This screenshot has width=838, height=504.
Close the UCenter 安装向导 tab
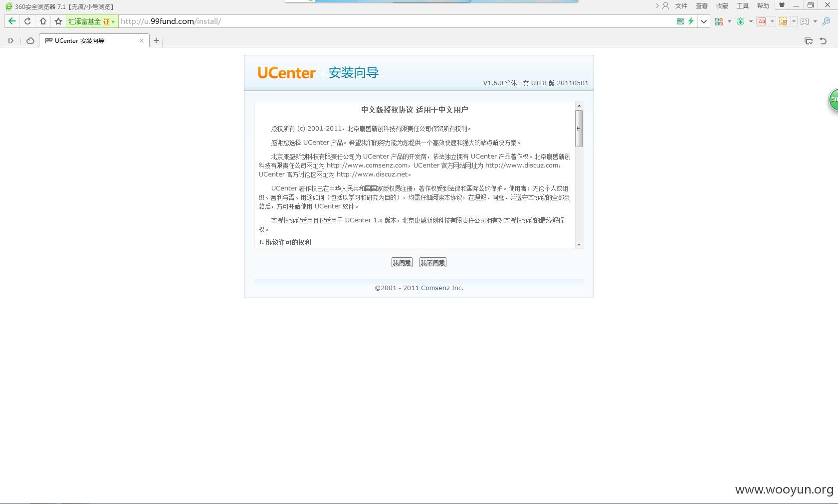(x=142, y=41)
